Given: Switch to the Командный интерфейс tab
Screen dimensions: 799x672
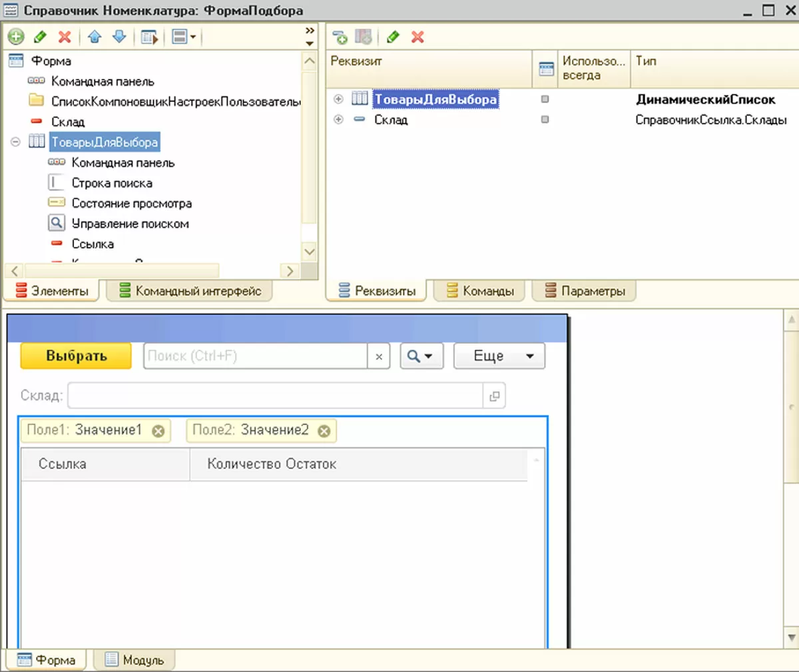Looking at the screenshot, I should (x=190, y=291).
